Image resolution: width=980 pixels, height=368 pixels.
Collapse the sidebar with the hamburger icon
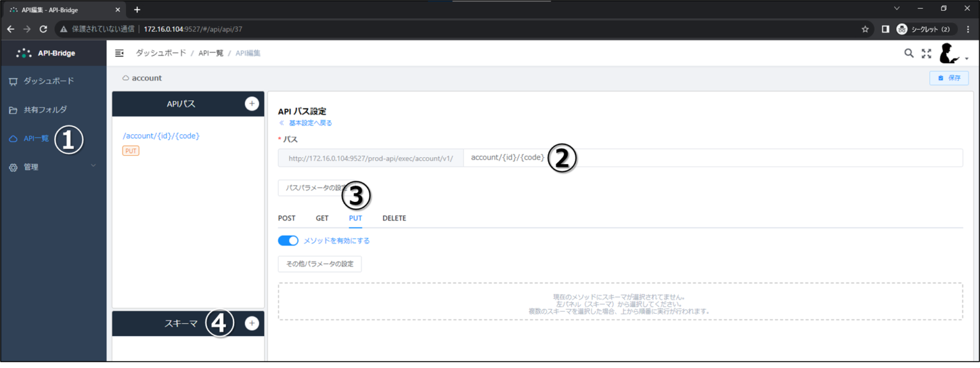(119, 53)
